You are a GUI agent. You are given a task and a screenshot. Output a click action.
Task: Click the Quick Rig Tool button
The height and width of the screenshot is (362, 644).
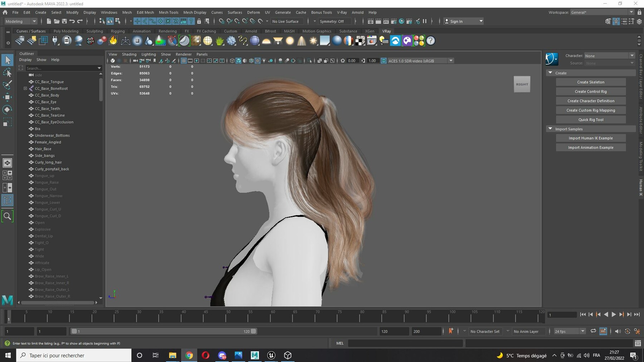click(591, 120)
